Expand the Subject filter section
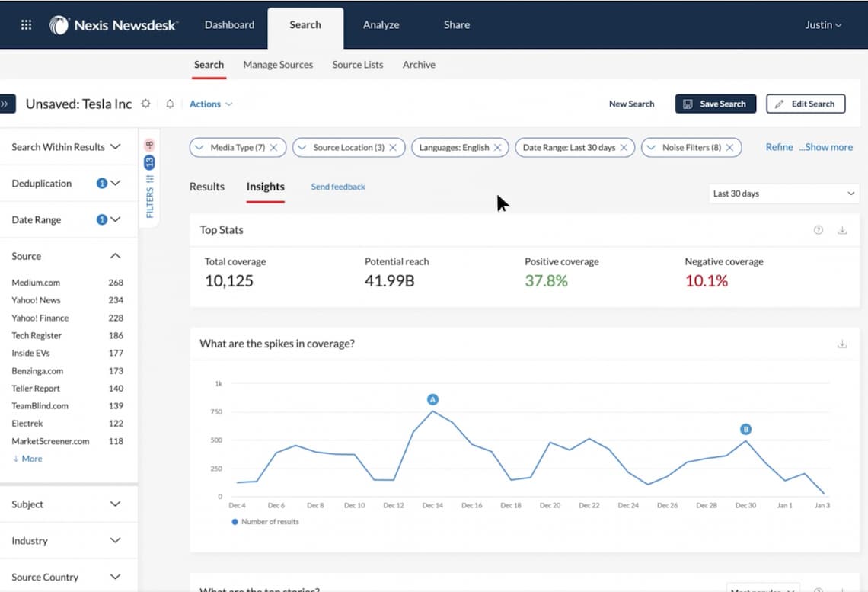The height and width of the screenshot is (592, 868). click(x=116, y=504)
